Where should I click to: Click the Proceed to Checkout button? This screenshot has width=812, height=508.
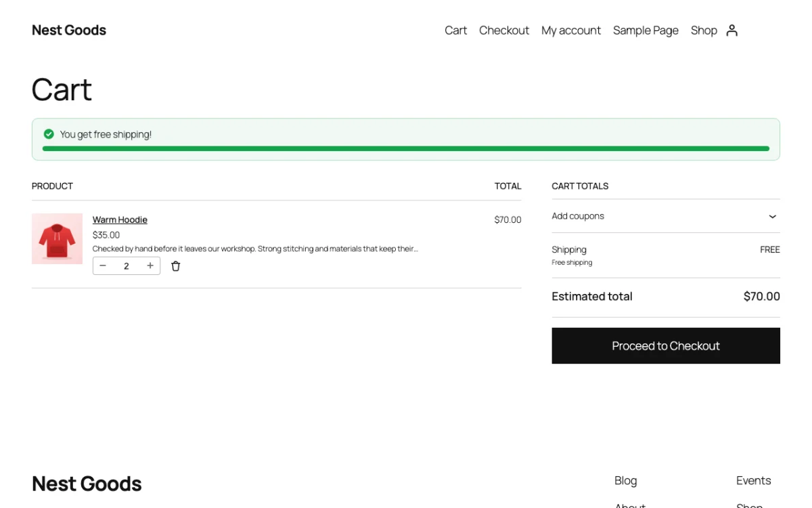click(666, 345)
